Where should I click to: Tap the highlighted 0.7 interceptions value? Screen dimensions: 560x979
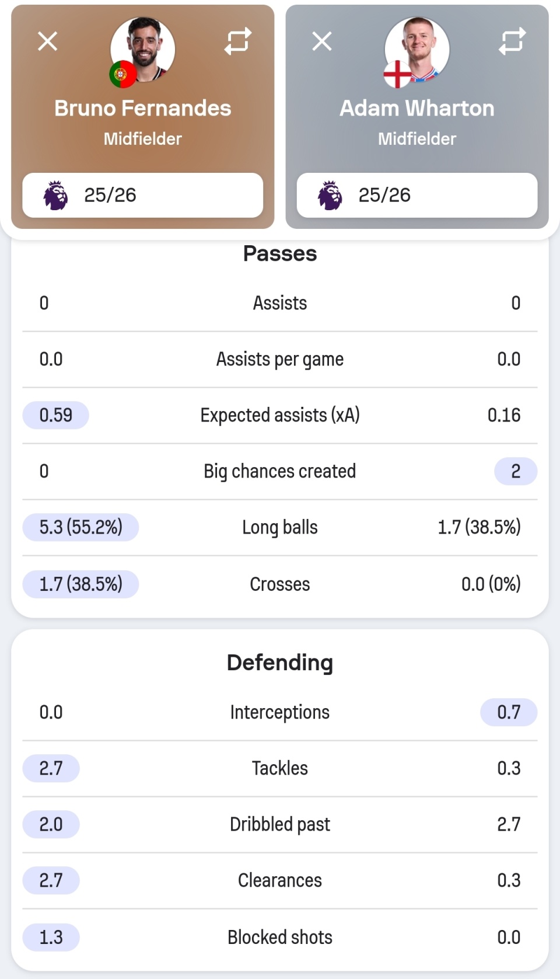pos(509,712)
